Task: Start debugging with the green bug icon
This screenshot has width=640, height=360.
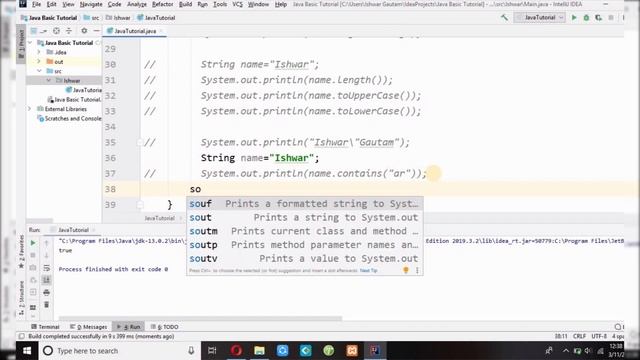Action: [586, 18]
